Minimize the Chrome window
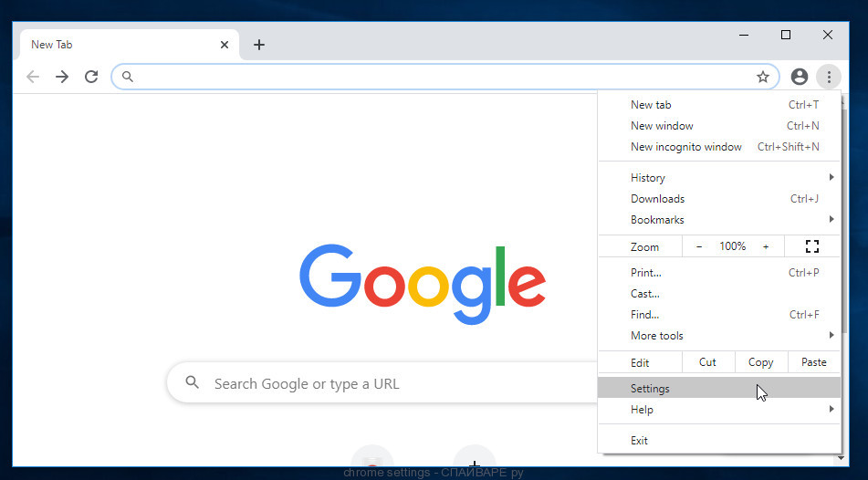 pyautogui.click(x=744, y=35)
